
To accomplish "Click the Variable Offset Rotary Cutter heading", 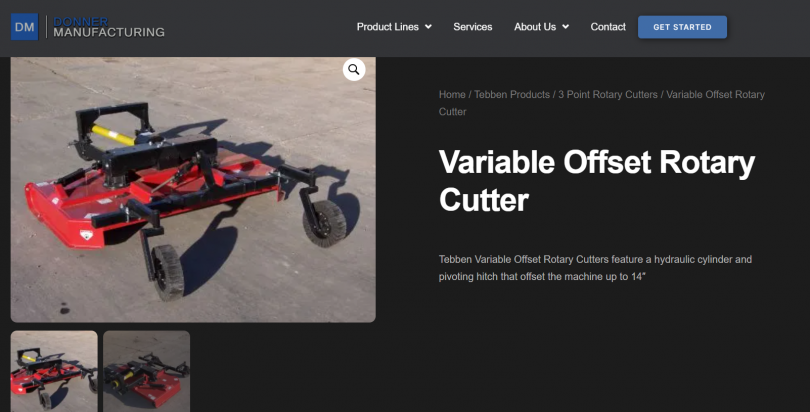I will pos(597,181).
